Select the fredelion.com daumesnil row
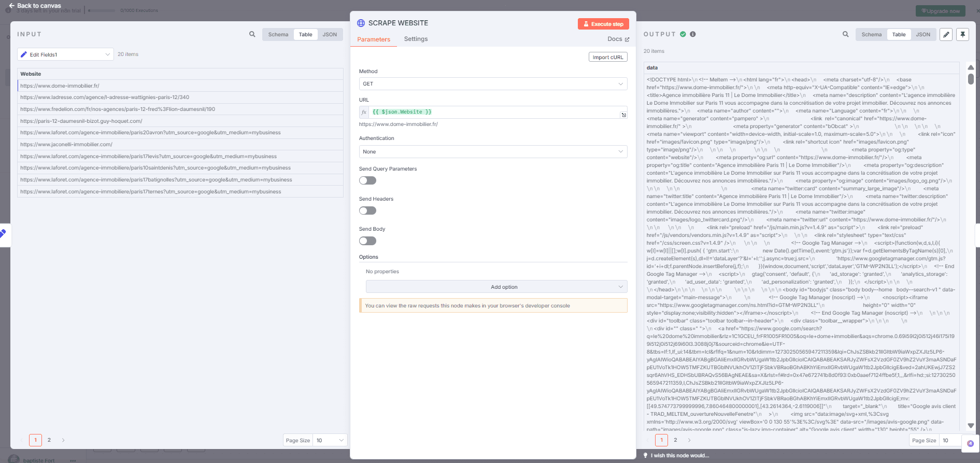980x463 pixels. coord(180,109)
